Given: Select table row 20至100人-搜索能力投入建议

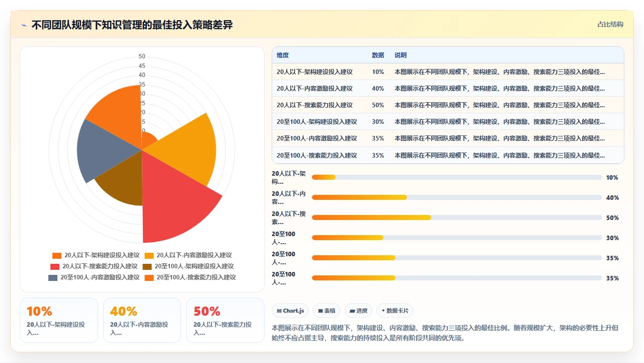Looking at the screenshot, I should [x=448, y=155].
